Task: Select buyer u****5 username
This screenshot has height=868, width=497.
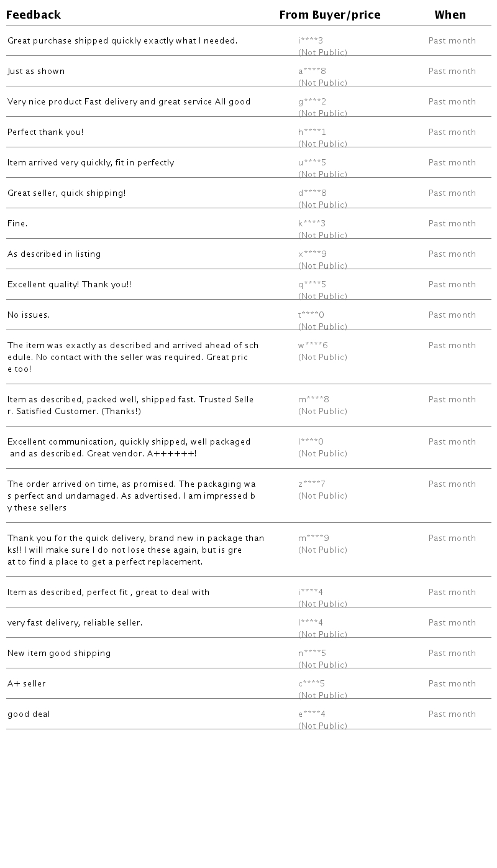Action: (x=312, y=163)
